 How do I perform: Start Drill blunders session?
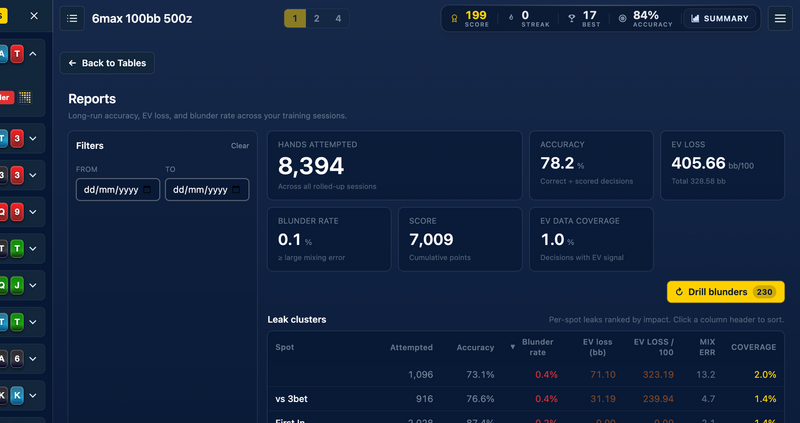pos(726,292)
